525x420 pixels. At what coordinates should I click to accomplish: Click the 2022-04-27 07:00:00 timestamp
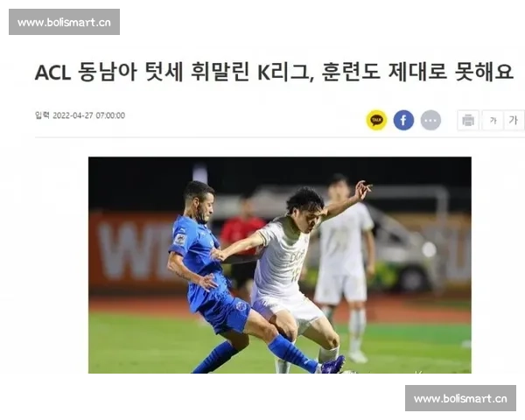[88, 115]
